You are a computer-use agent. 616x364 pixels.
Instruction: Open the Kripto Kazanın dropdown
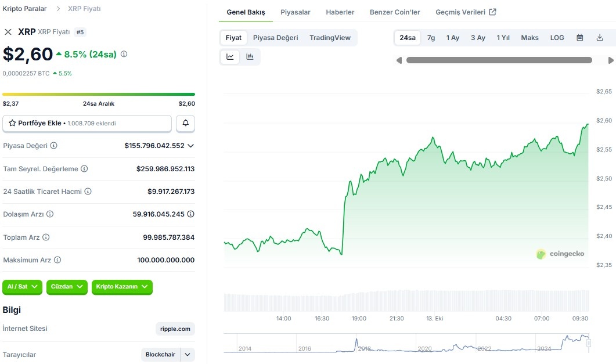tap(122, 287)
